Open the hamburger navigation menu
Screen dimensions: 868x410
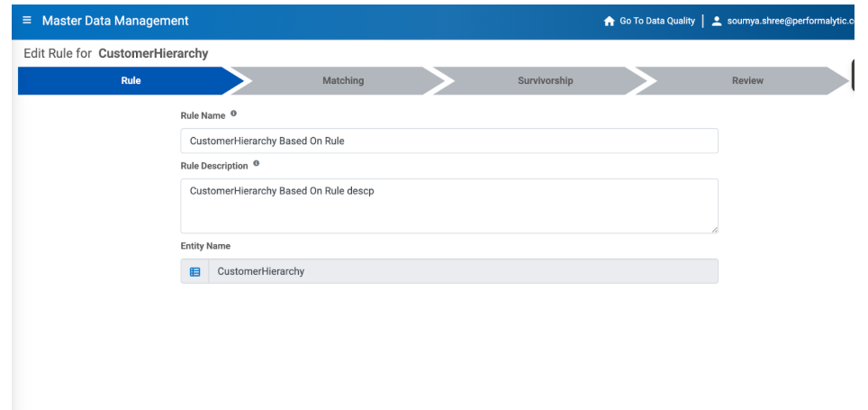tap(27, 21)
